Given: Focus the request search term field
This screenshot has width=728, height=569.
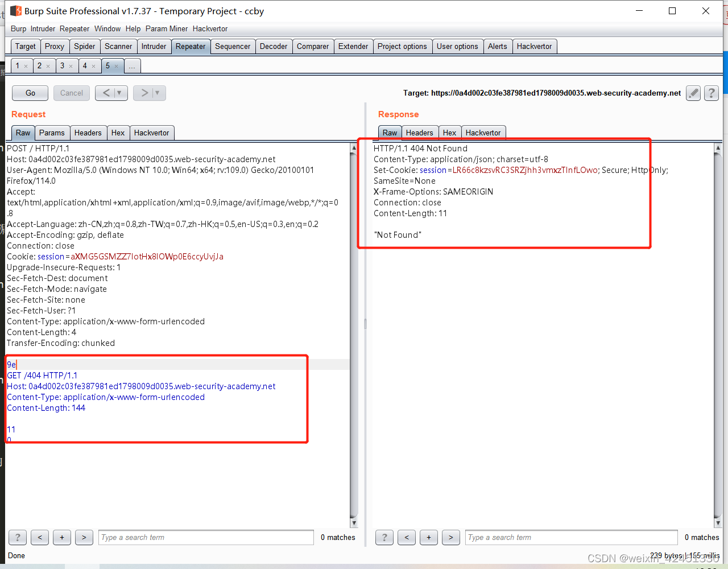Looking at the screenshot, I should click(x=206, y=537).
